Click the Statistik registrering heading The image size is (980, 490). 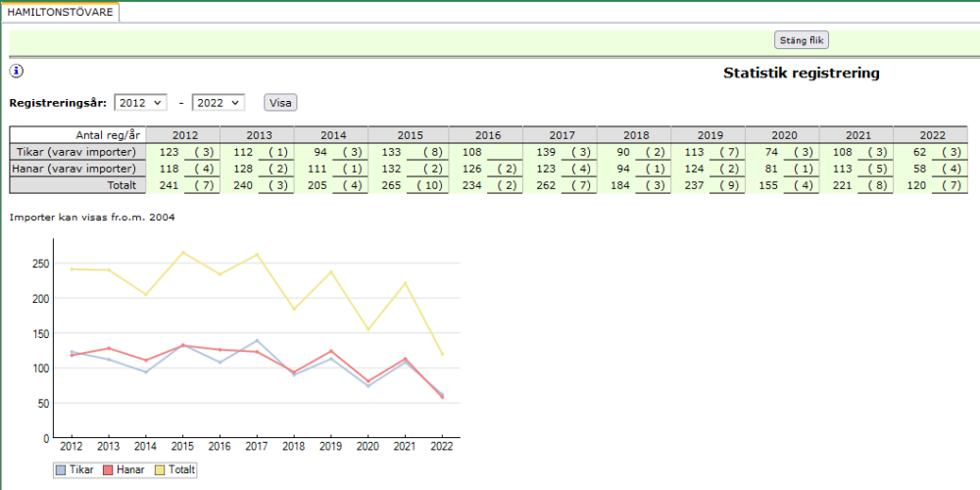pyautogui.click(x=802, y=73)
